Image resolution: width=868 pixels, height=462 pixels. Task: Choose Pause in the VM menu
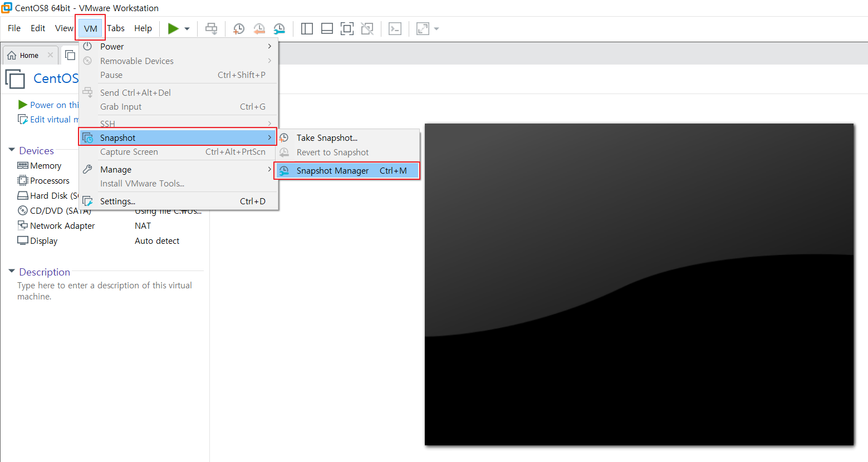[178, 75]
